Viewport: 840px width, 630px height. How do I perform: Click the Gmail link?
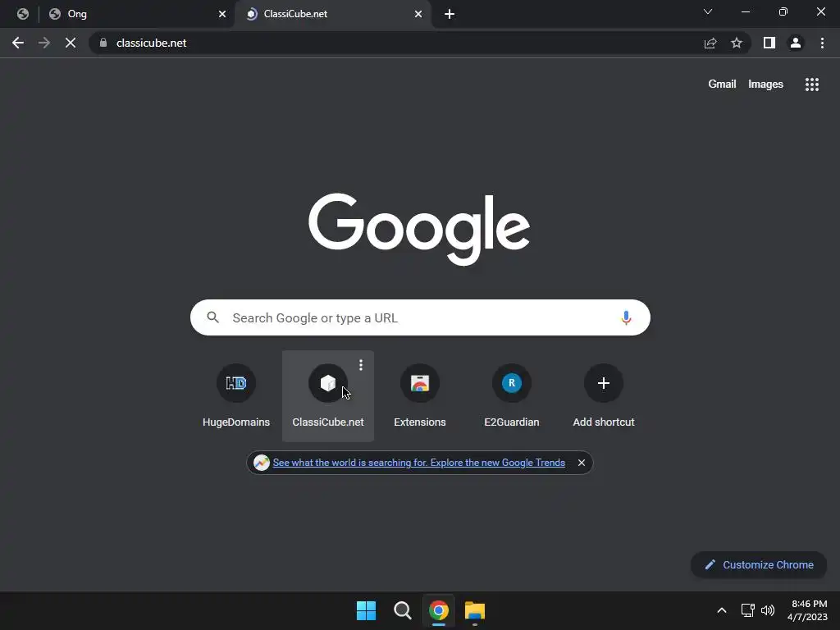[x=722, y=84]
